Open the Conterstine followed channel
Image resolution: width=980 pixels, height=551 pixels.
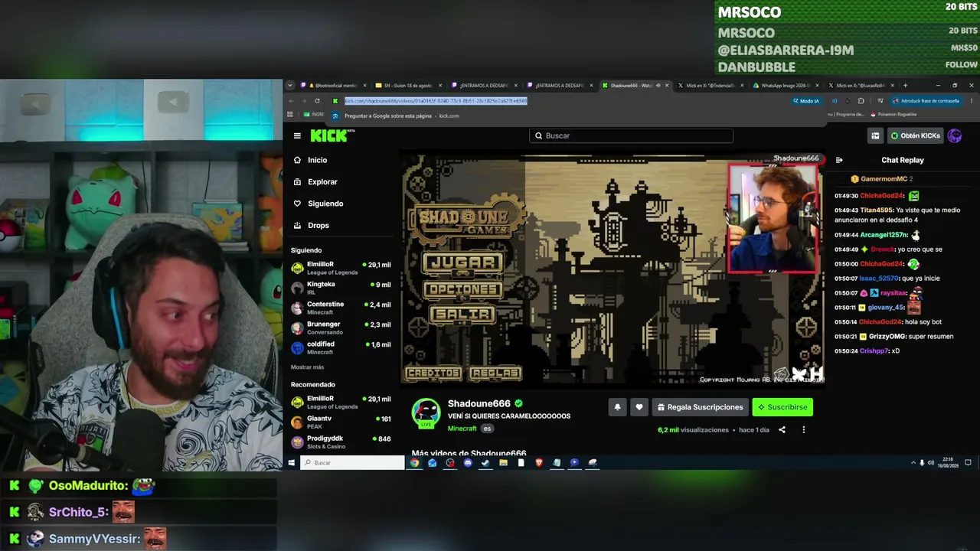tap(341, 308)
